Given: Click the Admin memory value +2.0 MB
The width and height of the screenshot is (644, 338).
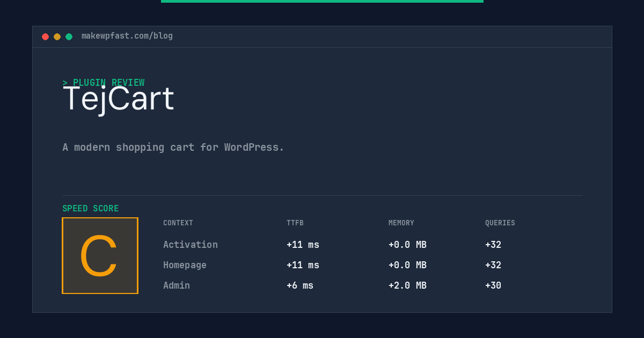Looking at the screenshot, I should (407, 285).
